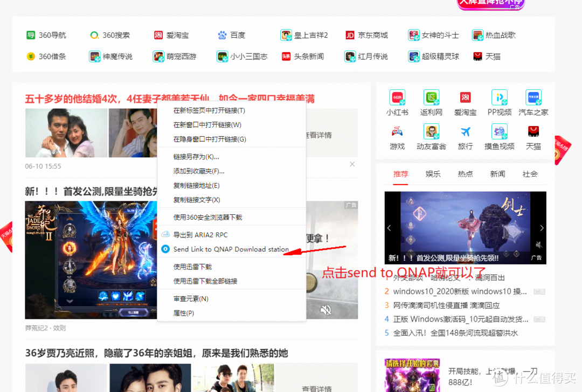
Task: Open the 爱淘宝 icon in the sidebar grid
Action: [x=465, y=97]
